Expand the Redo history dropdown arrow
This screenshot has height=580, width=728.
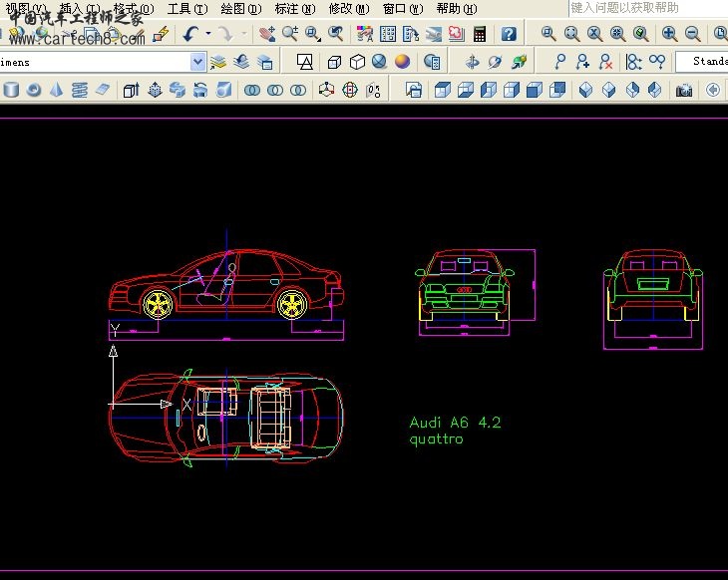tap(243, 34)
